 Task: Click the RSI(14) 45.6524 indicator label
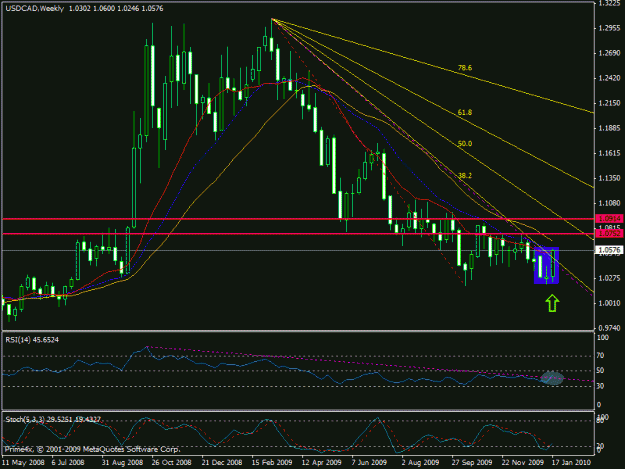pyautogui.click(x=32, y=340)
